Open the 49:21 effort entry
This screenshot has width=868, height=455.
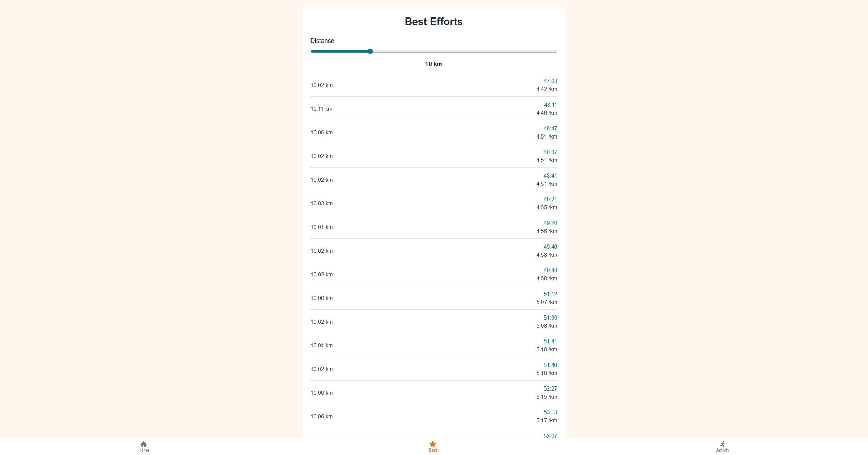click(x=550, y=199)
